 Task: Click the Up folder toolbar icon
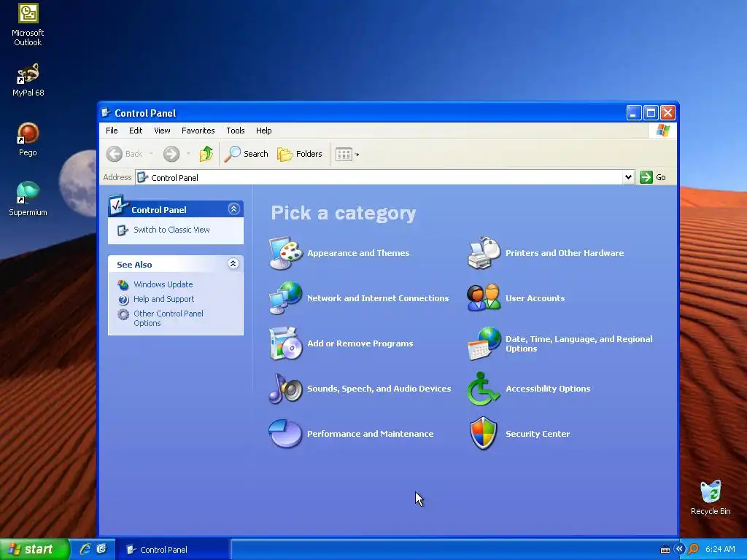206,154
